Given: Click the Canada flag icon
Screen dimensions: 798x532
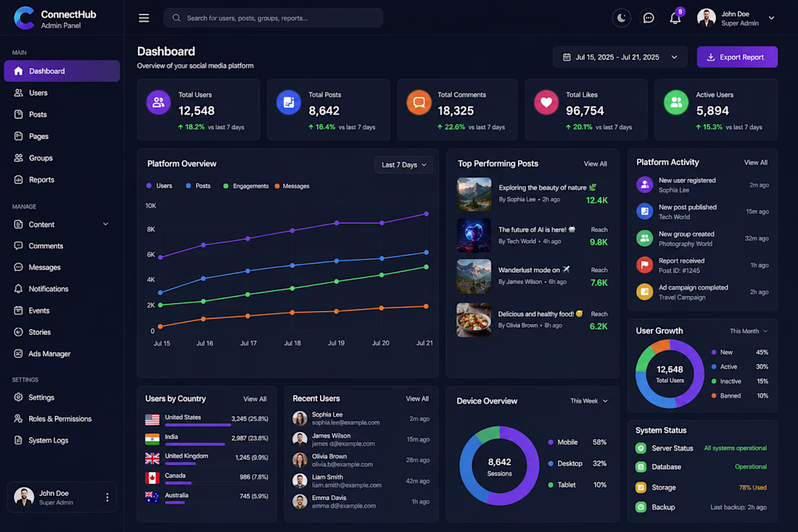Looking at the screenshot, I should (152, 478).
